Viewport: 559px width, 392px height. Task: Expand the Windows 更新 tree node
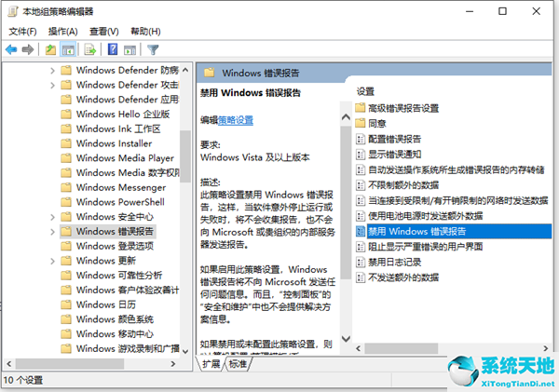point(52,261)
